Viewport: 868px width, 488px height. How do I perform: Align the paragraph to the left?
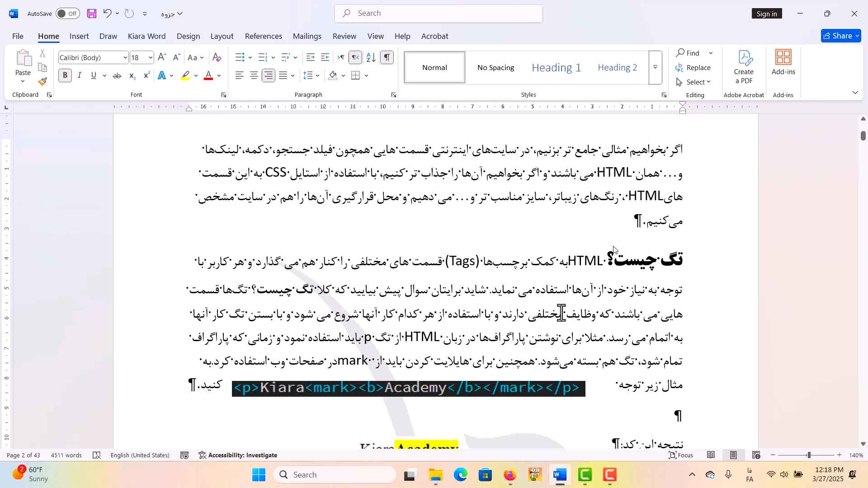click(240, 75)
